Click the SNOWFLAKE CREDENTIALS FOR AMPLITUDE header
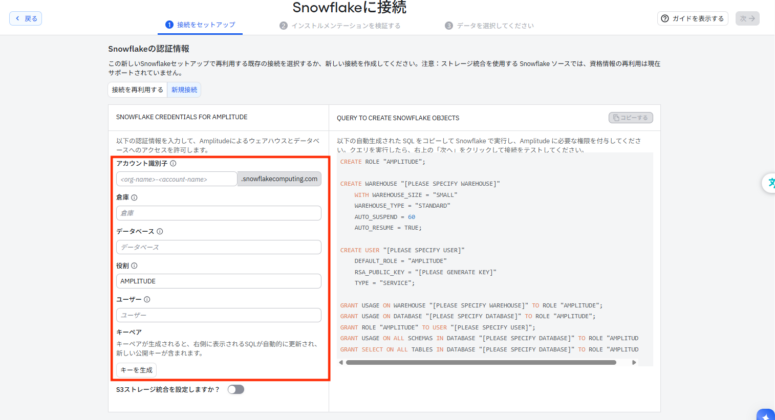Image resolution: width=775 pixels, height=420 pixels. coord(181,117)
